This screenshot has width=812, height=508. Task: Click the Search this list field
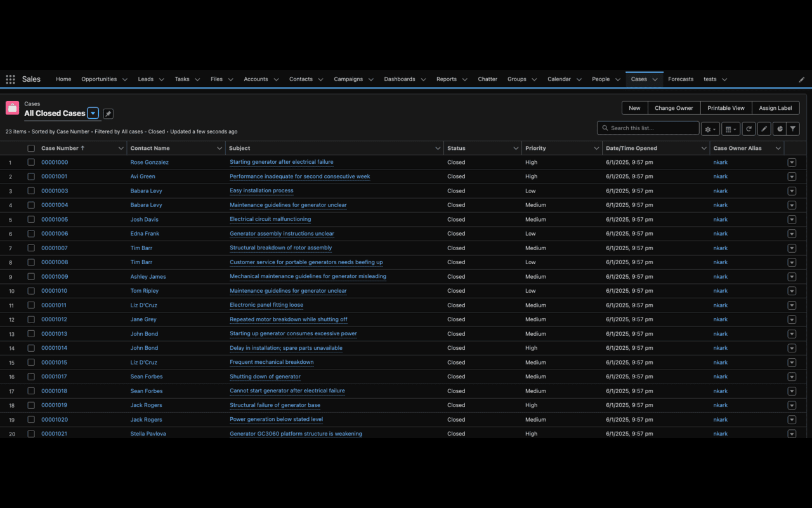click(x=647, y=128)
